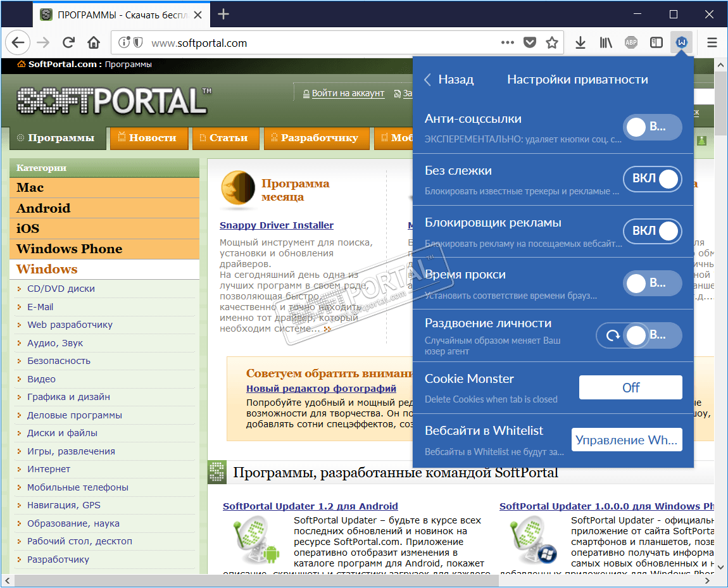
Task: Open Web разработчику subcategory
Action: pos(70,325)
